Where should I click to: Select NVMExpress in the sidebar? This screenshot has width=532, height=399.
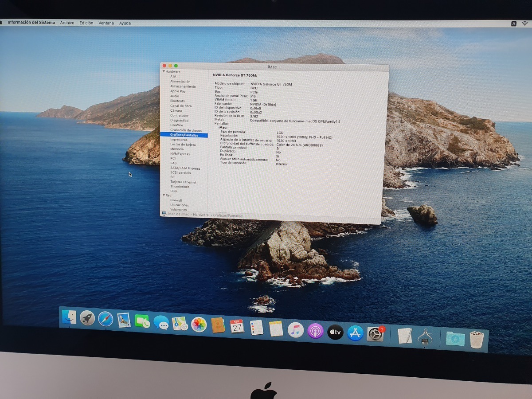pos(180,154)
